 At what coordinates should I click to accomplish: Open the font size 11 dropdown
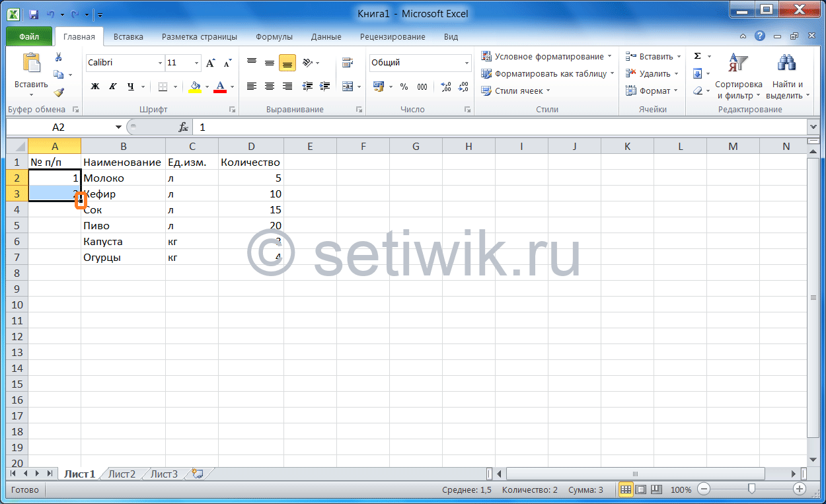pos(196,63)
